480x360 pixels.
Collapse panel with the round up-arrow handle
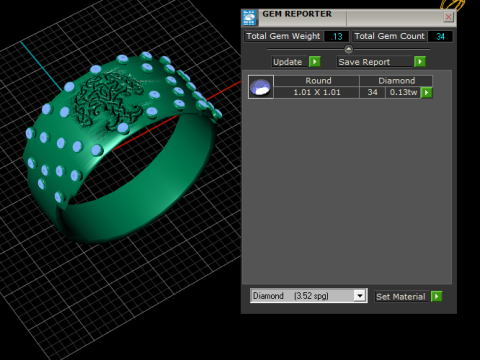coord(349,49)
